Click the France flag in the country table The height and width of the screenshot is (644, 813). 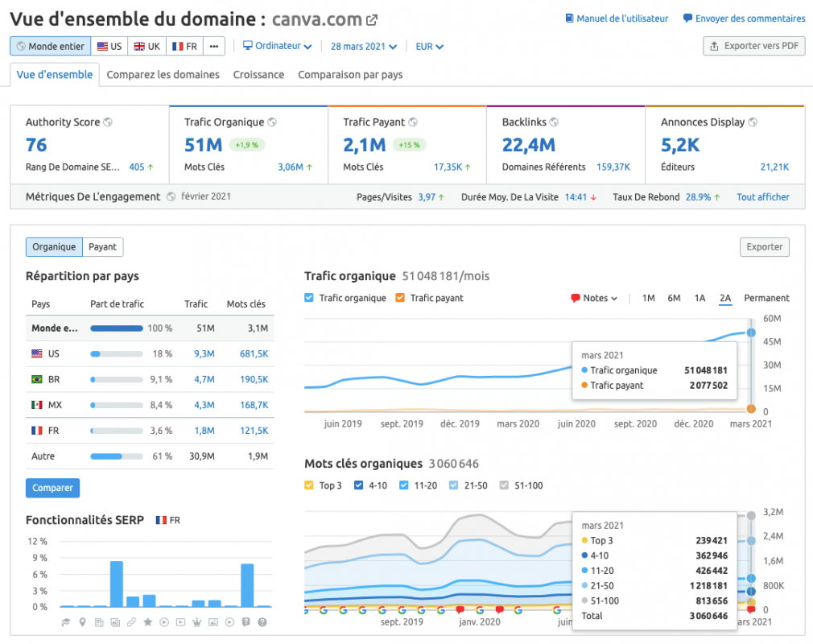tap(37, 431)
